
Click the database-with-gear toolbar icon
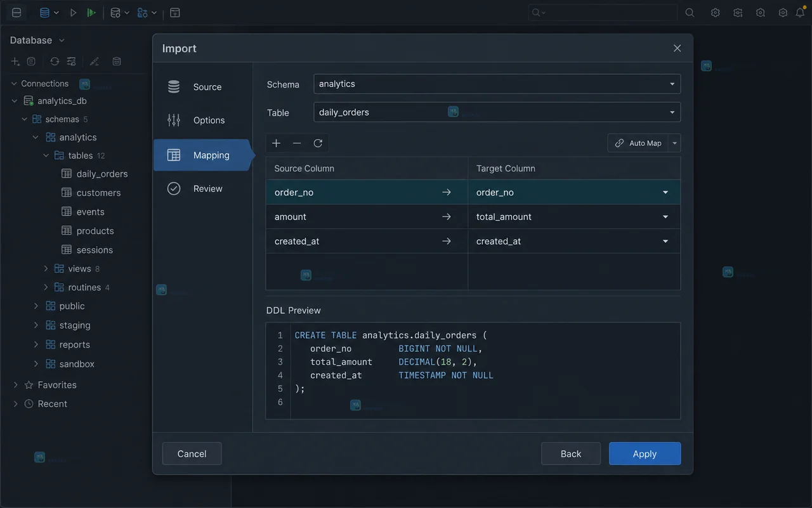click(115, 13)
